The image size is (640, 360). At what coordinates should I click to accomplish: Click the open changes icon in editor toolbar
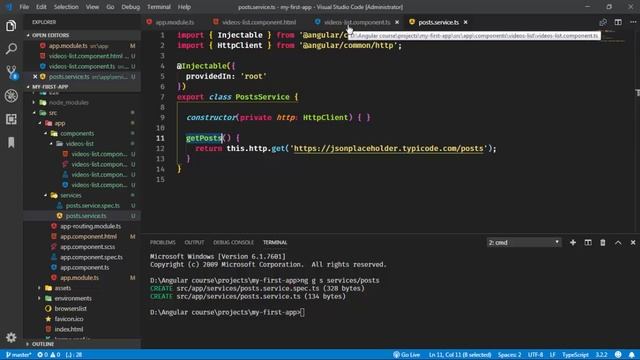click(x=603, y=22)
